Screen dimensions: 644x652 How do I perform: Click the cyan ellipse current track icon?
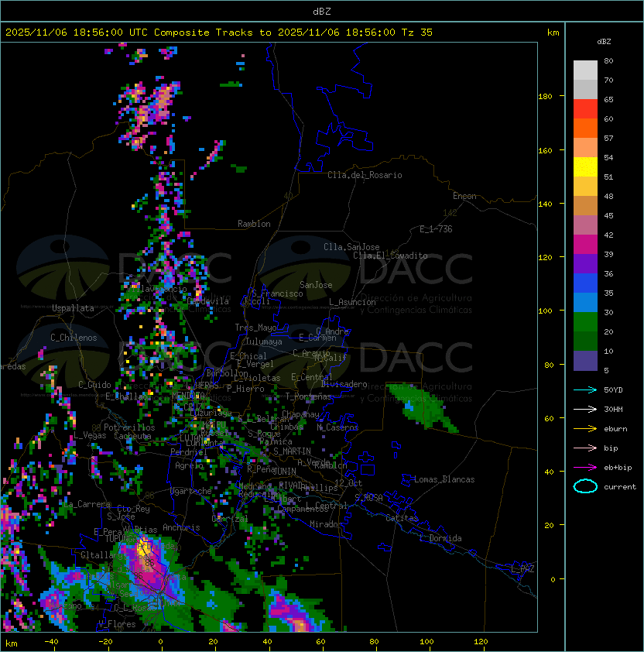pos(585,486)
